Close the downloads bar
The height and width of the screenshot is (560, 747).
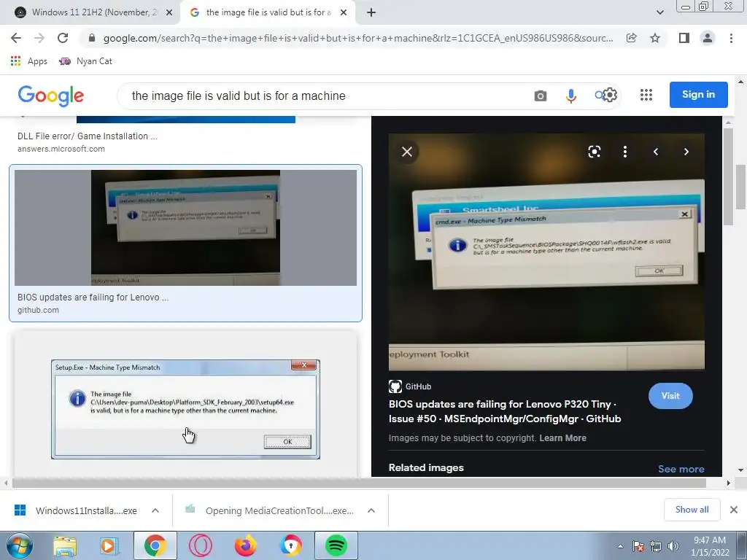(x=734, y=510)
